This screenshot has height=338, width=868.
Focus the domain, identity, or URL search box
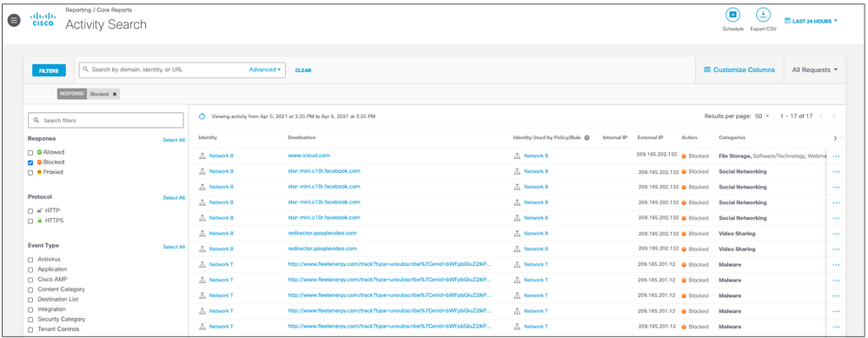point(163,70)
